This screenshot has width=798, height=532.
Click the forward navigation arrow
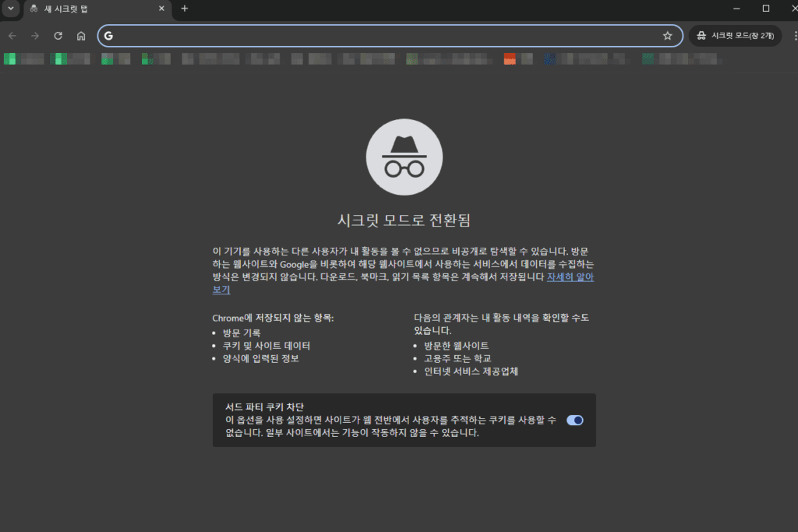click(x=35, y=36)
